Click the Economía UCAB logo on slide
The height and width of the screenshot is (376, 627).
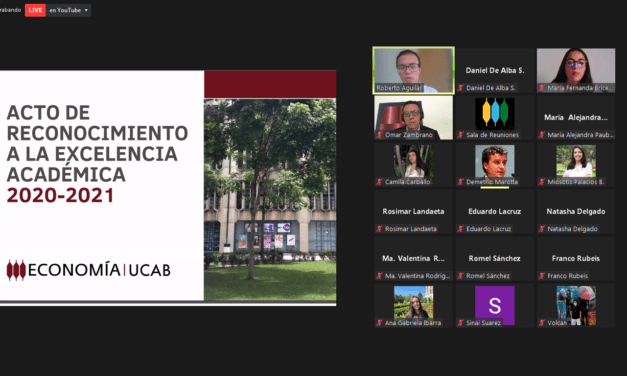(89, 270)
